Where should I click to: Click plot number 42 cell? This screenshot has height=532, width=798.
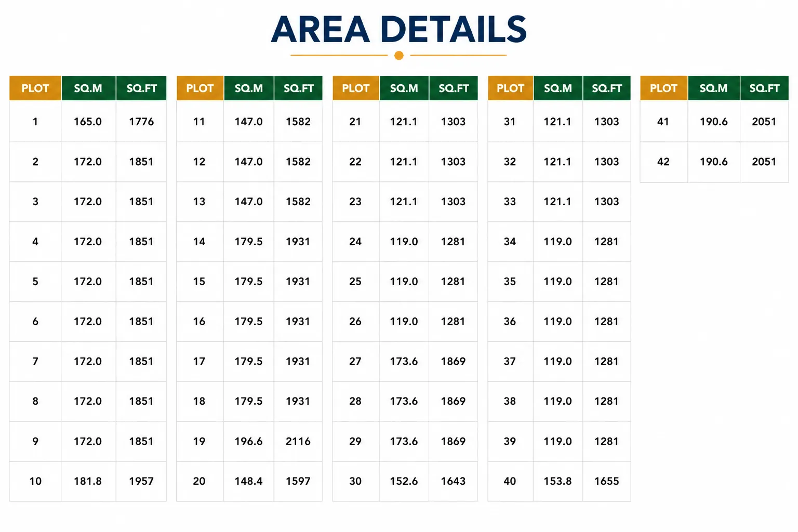click(663, 162)
